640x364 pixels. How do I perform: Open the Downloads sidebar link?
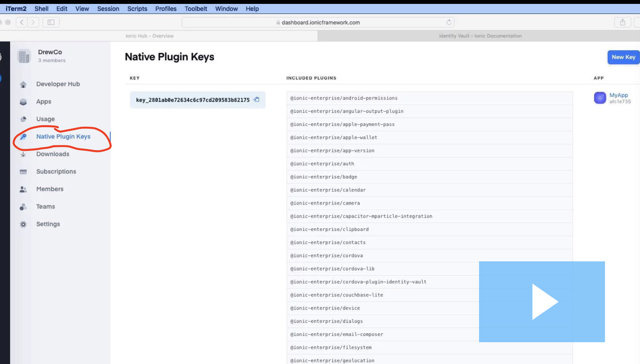pos(52,154)
